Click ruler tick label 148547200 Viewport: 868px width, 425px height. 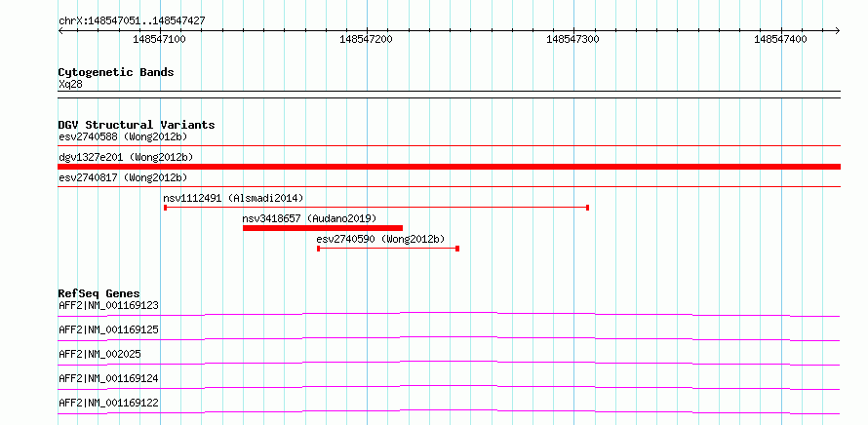(366, 39)
